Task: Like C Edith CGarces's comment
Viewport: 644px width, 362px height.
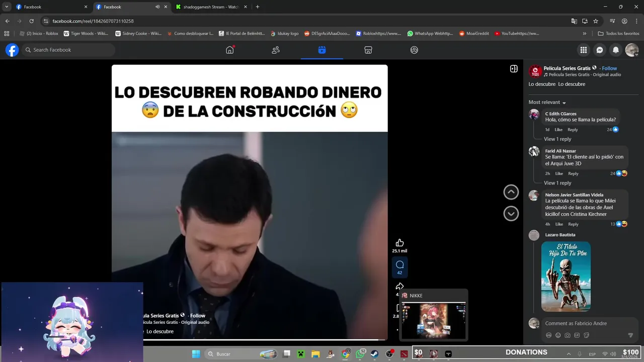Action: click(558, 130)
